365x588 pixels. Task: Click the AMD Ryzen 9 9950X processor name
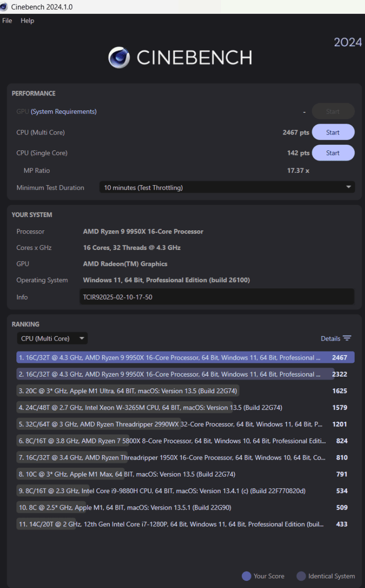click(143, 231)
